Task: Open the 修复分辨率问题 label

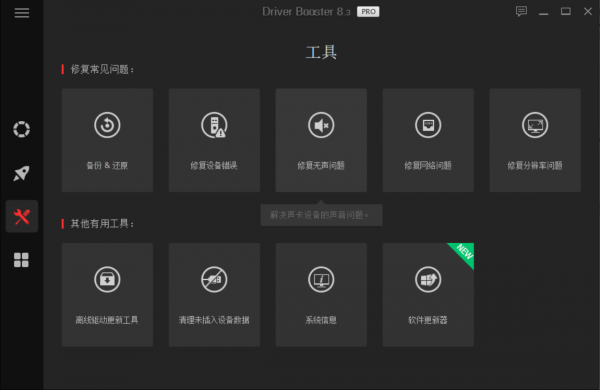Action: click(535, 165)
